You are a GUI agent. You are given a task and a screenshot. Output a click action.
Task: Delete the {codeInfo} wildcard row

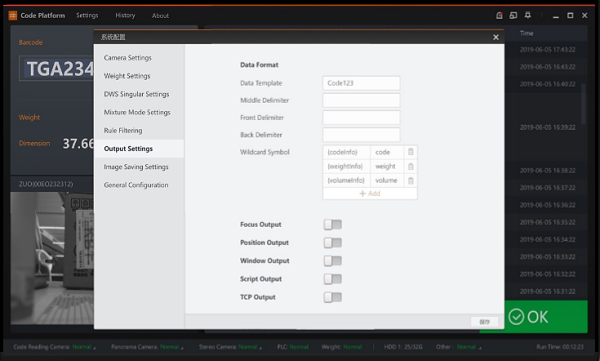(411, 152)
